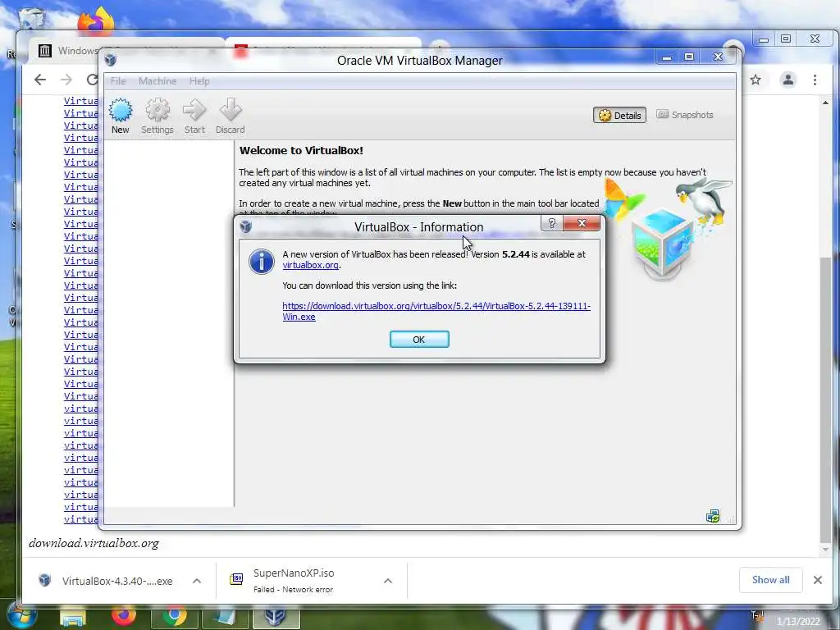Open the Recycle Bin desktop icon
The height and width of the screenshot is (630, 840).
[32, 18]
